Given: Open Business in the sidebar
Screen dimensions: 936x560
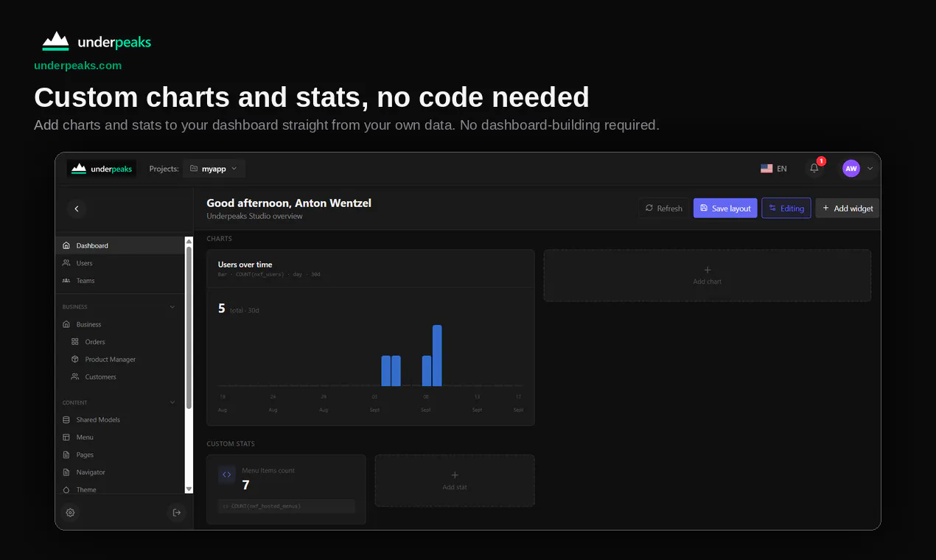Looking at the screenshot, I should 119,324.
